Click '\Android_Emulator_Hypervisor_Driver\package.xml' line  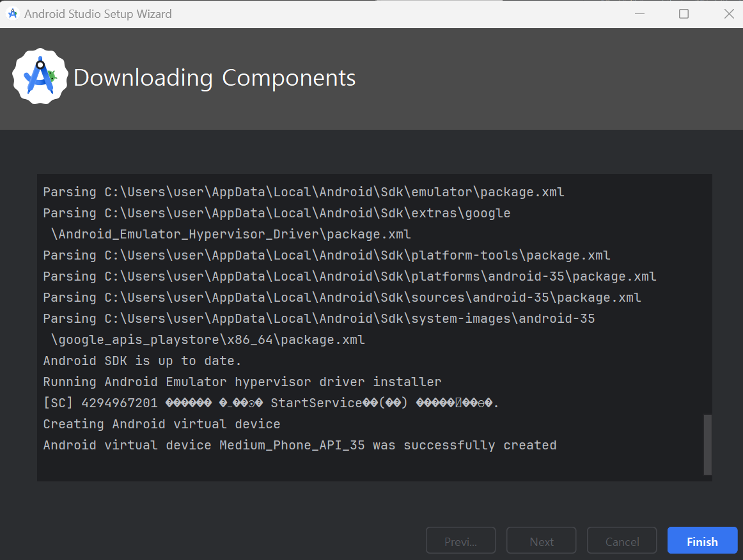pos(231,234)
